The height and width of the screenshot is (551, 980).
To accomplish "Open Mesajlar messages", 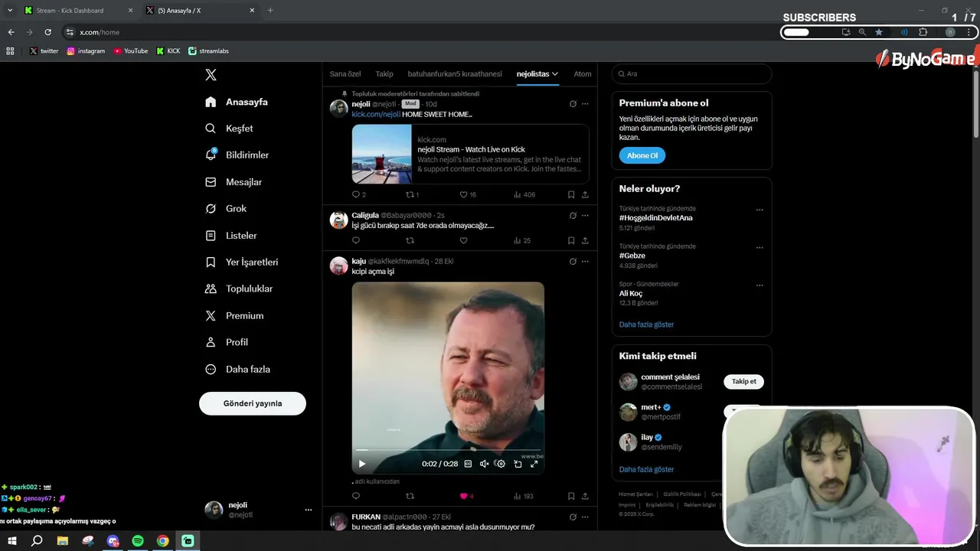I will 234,182.
